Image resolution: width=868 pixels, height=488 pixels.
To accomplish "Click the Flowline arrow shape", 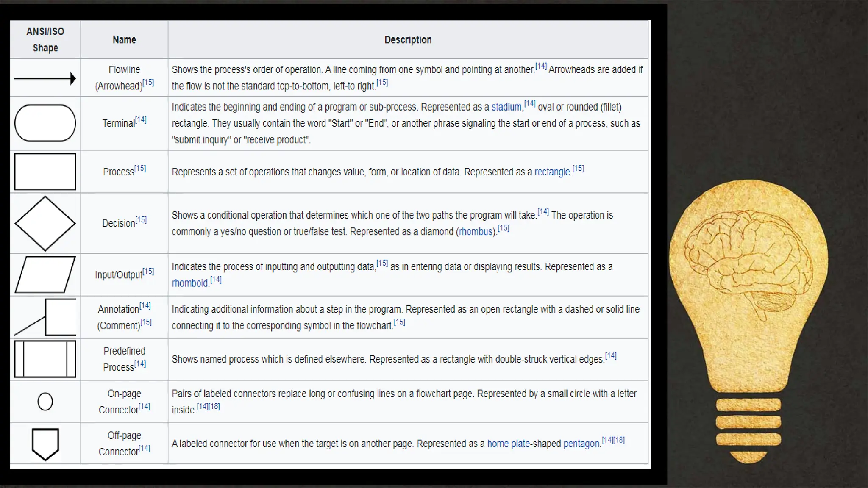I will pyautogui.click(x=45, y=78).
